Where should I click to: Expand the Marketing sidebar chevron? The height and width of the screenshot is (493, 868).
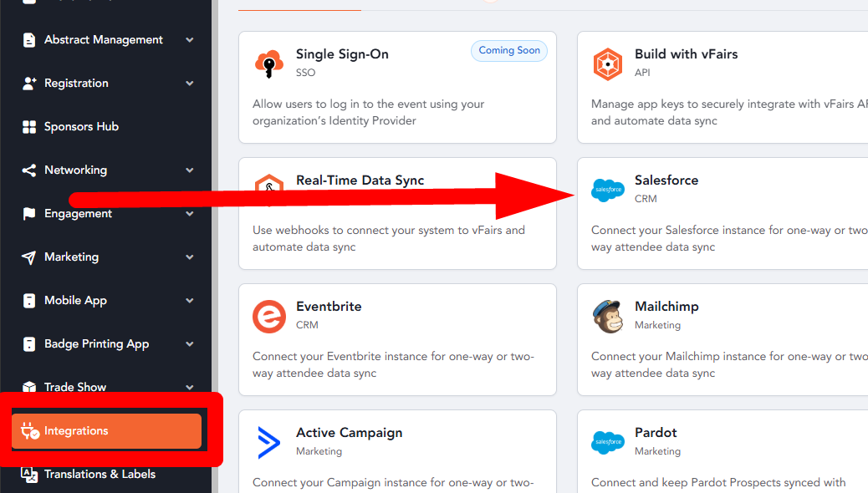click(x=190, y=257)
